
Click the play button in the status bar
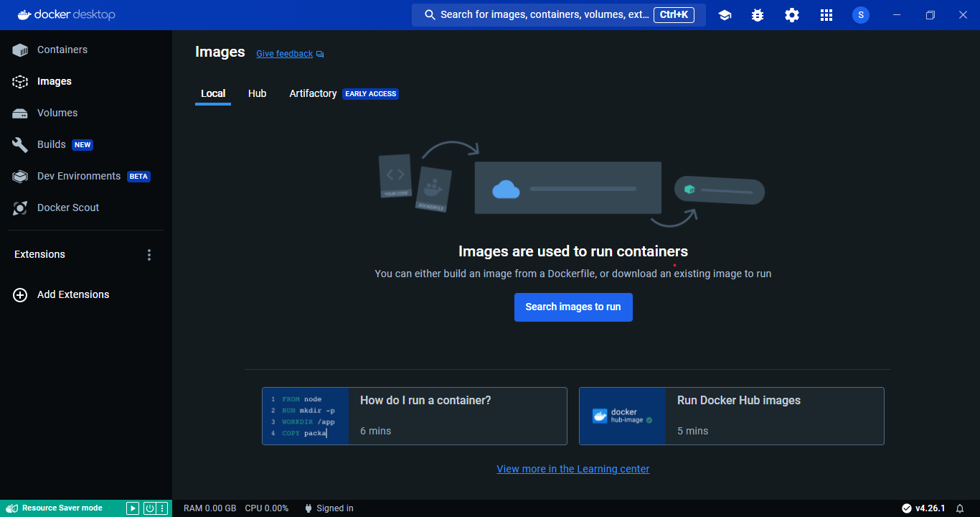point(133,508)
